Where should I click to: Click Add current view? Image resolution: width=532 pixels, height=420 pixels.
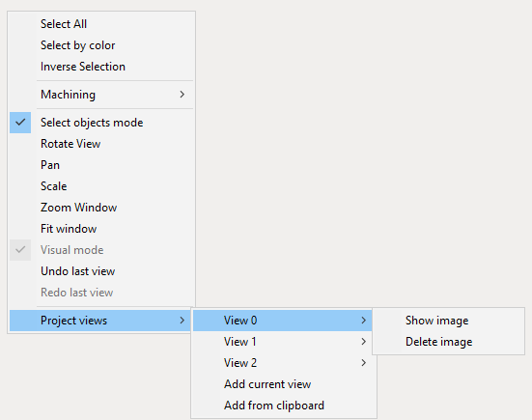284,384
